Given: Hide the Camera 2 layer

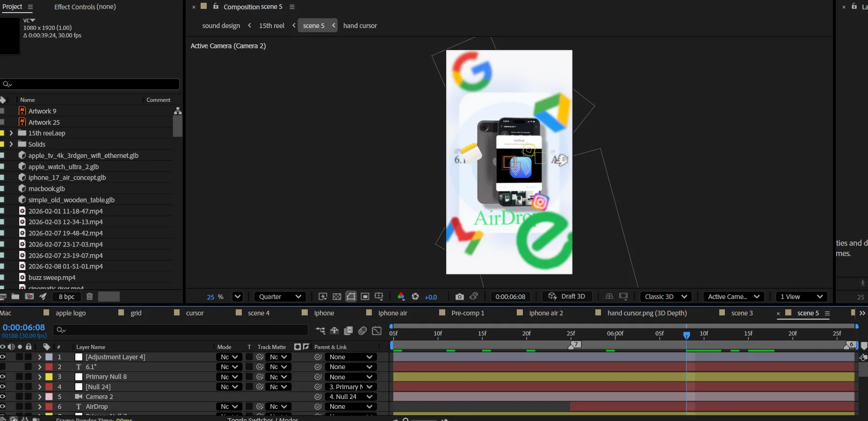Looking at the screenshot, I should [x=3, y=397].
